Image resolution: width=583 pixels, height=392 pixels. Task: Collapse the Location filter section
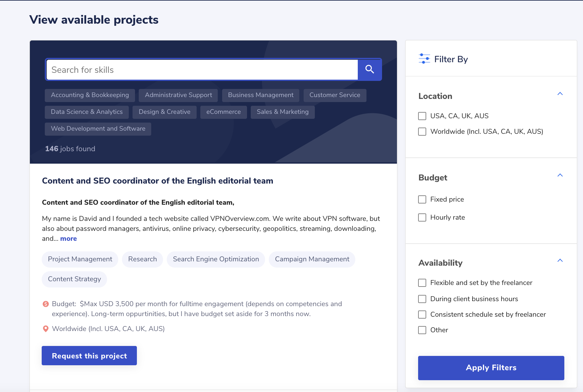(x=560, y=94)
